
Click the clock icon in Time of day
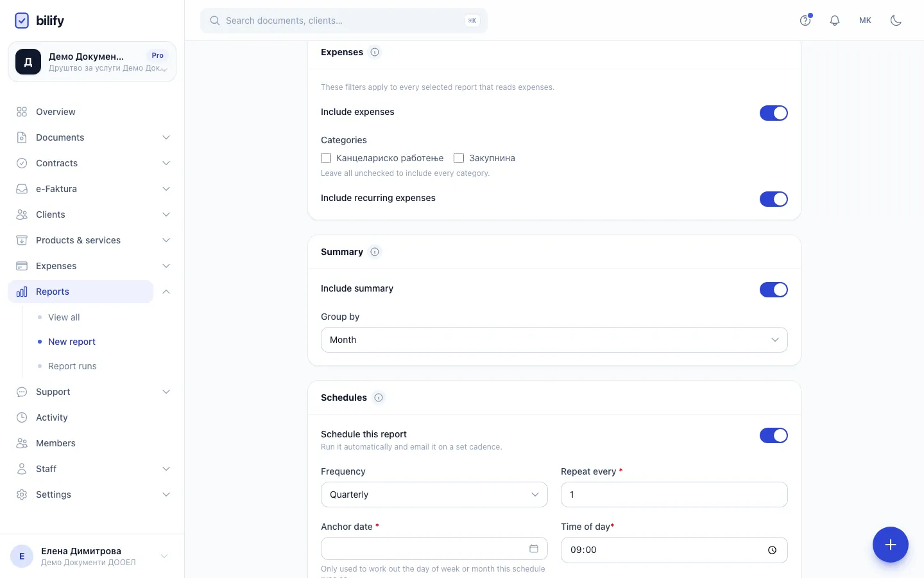pos(772,550)
